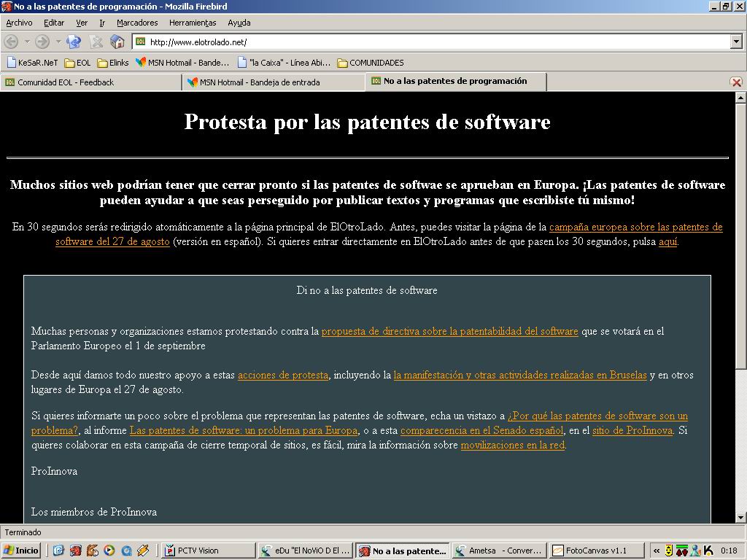Switch to Ametsa - Conver... taskbar button

500,551
